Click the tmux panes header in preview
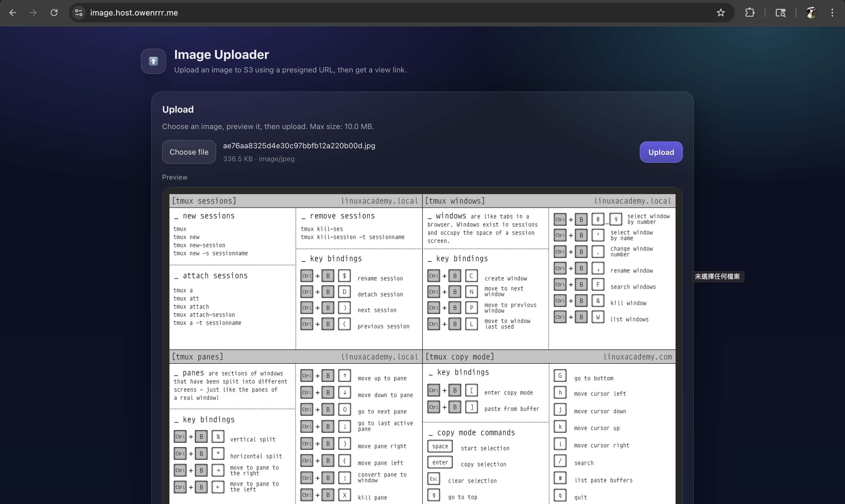Image resolution: width=845 pixels, height=504 pixels. [x=198, y=357]
